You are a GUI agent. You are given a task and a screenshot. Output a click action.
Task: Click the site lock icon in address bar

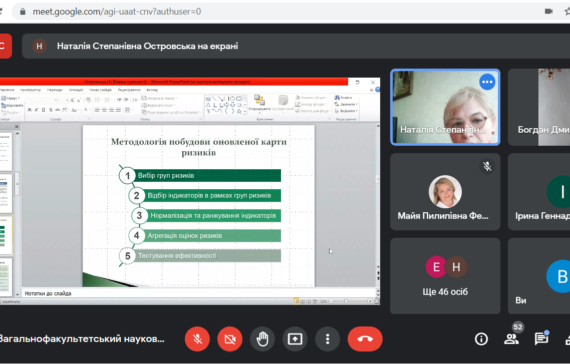click(x=23, y=12)
